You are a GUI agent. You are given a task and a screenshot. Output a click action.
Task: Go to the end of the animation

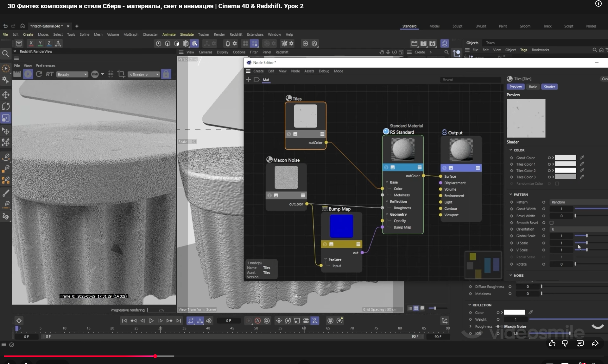tap(179, 321)
